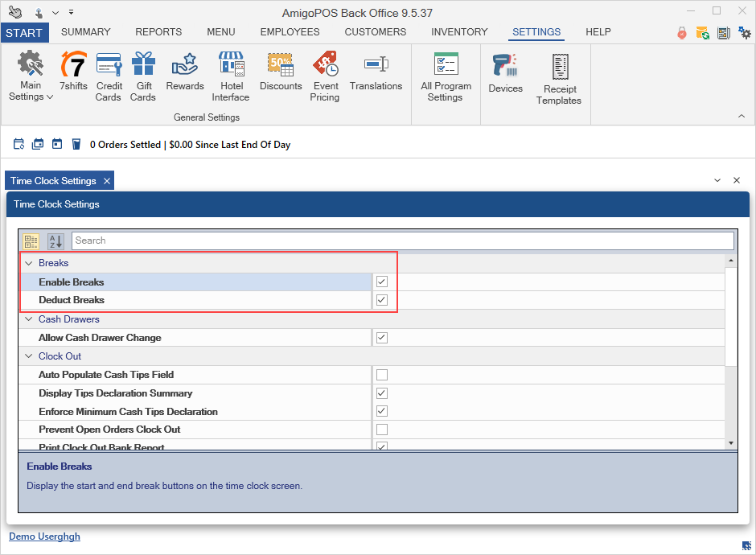This screenshot has width=756, height=555.
Task: Click the settings list scroll-down arrow
Action: tap(731, 443)
